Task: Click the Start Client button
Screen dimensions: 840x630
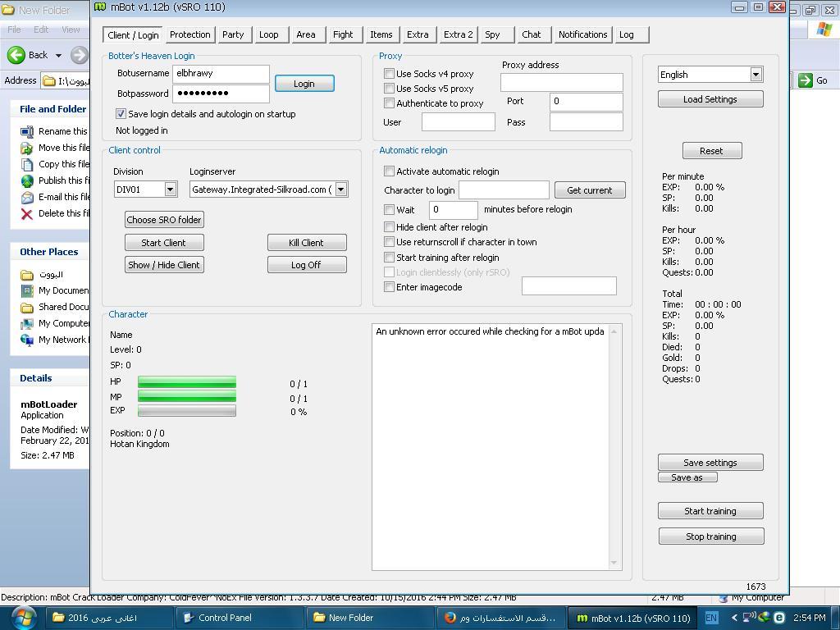Action: coord(164,243)
